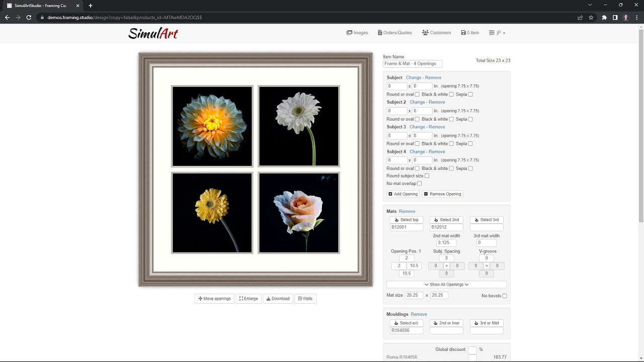Click Select top mat button

[407, 220]
